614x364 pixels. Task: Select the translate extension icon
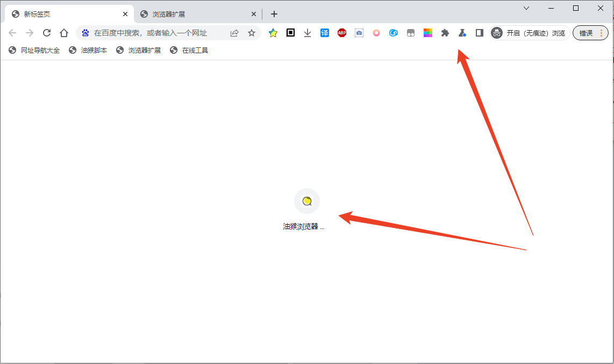(324, 33)
